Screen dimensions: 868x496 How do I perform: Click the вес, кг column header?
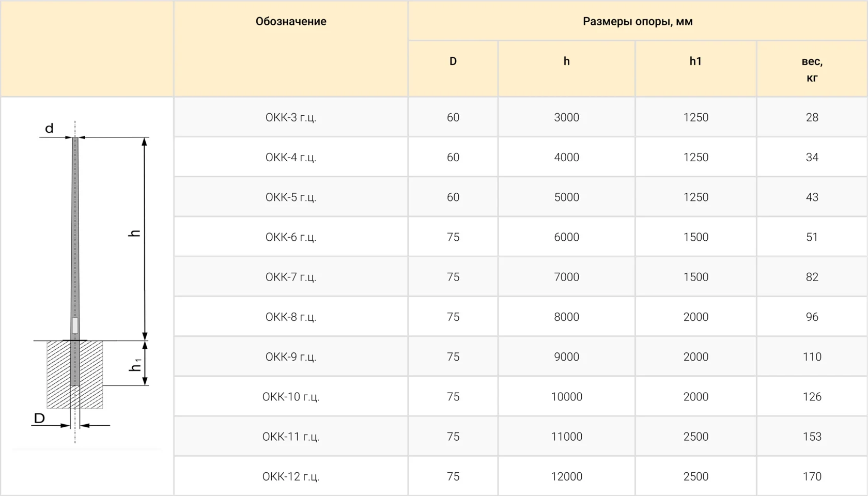(x=812, y=69)
